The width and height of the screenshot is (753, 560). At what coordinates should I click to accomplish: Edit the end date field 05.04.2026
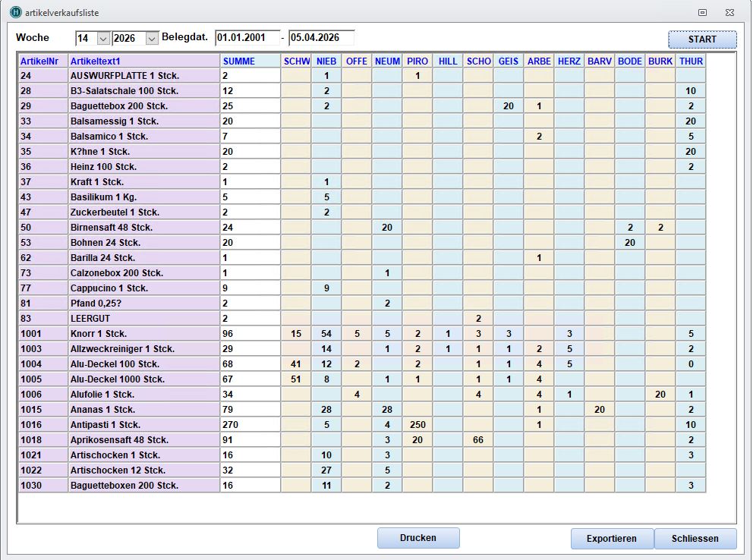(320, 38)
